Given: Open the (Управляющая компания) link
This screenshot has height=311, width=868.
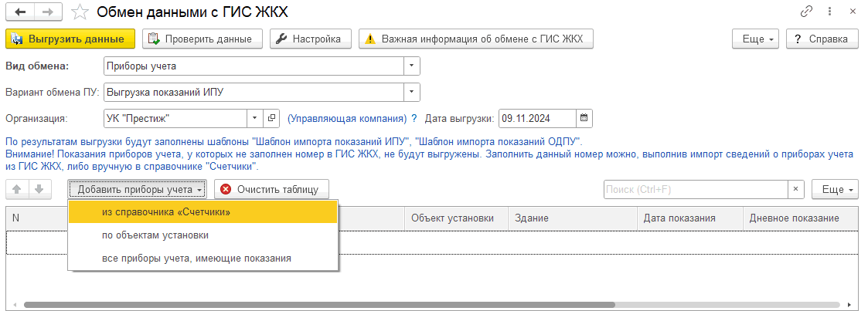Looking at the screenshot, I should click(x=346, y=119).
